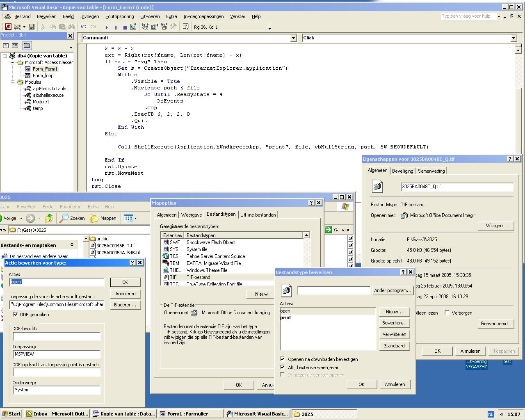Open the Properties window toolbar icon

coord(155,27)
